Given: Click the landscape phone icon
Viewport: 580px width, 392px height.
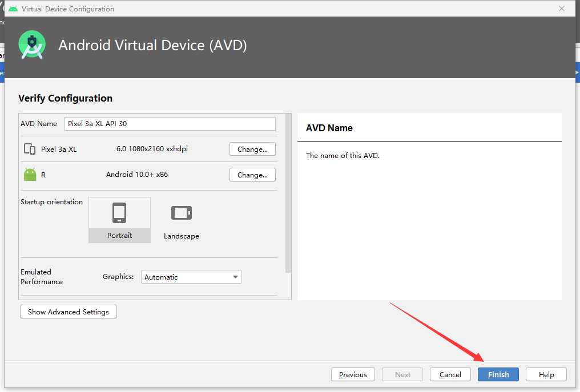Looking at the screenshot, I should tap(182, 213).
